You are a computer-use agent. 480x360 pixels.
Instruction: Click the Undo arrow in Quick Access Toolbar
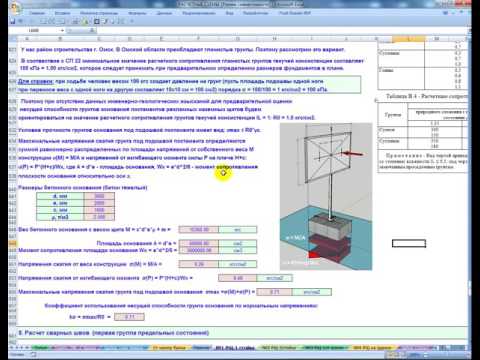click(x=21, y=21)
